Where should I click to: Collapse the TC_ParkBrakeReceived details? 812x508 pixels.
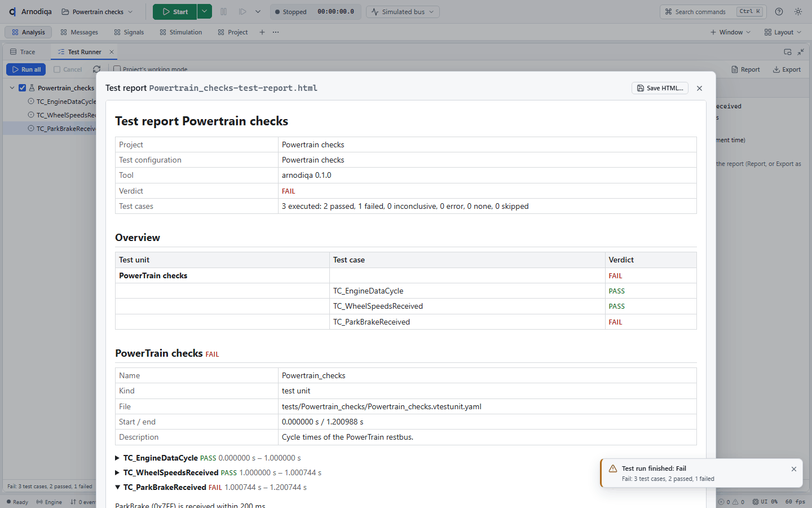117,488
